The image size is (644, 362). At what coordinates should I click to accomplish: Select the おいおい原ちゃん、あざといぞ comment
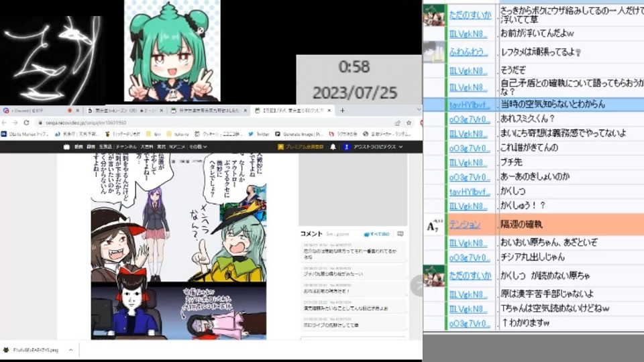[549, 243]
